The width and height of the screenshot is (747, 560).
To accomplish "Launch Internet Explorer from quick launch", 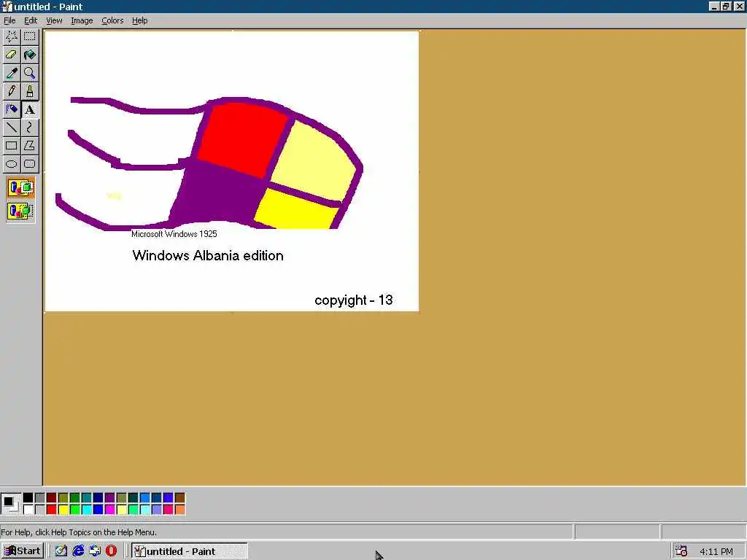I will 78,551.
